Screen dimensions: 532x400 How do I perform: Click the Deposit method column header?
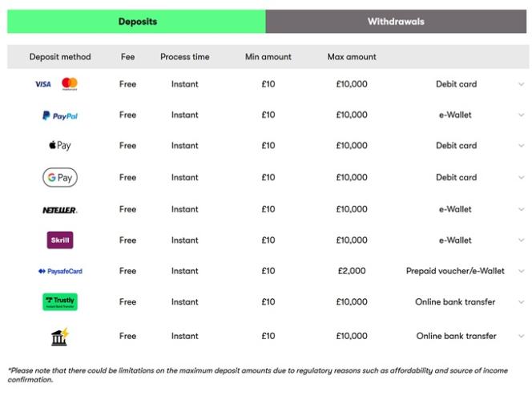tap(60, 57)
